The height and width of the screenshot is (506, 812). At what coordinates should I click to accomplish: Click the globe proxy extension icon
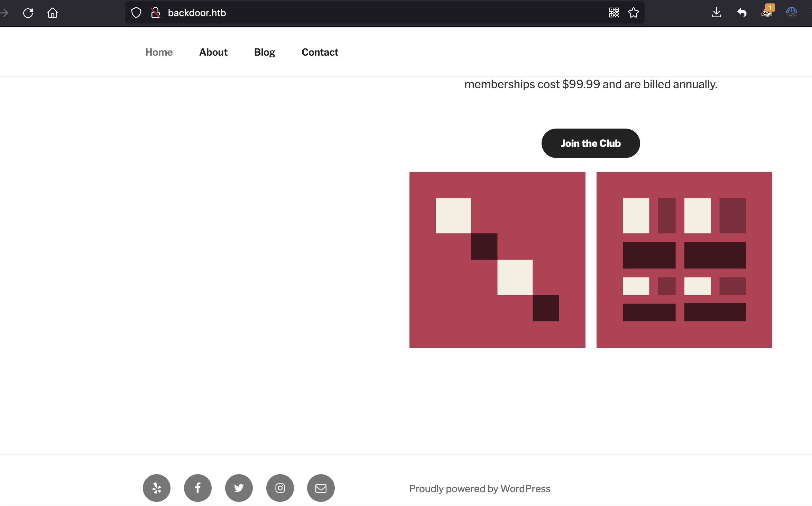(x=791, y=13)
